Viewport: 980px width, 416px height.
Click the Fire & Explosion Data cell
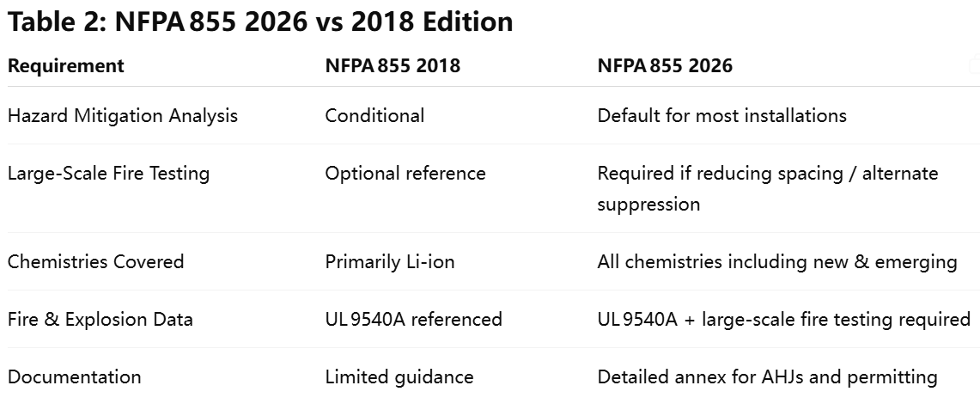point(100,320)
